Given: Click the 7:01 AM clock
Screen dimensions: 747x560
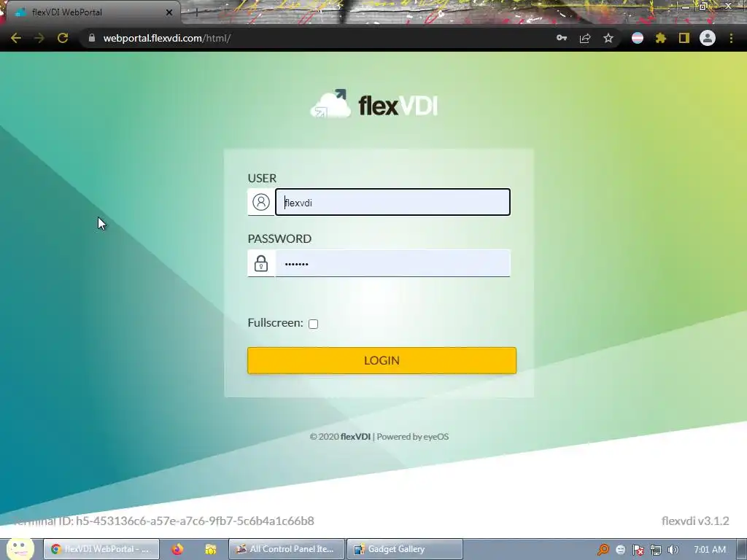Looking at the screenshot, I should 710,550.
